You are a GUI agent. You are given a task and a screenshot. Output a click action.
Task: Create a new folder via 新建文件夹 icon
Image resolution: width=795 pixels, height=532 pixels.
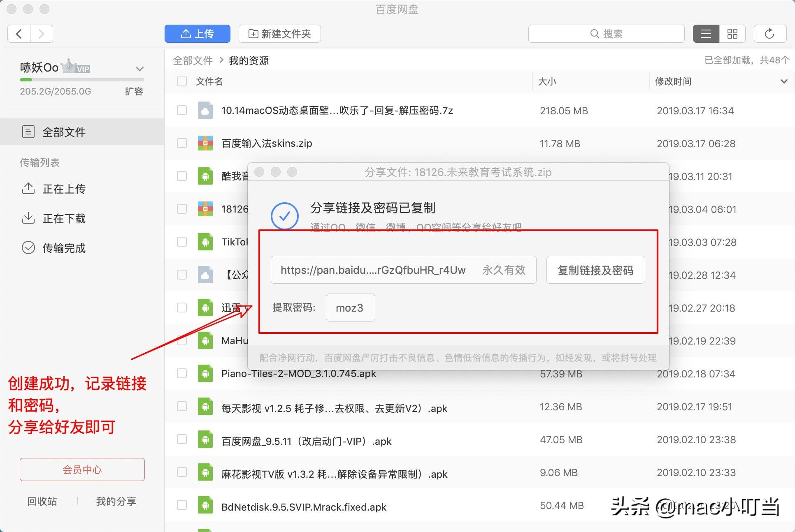253,34
